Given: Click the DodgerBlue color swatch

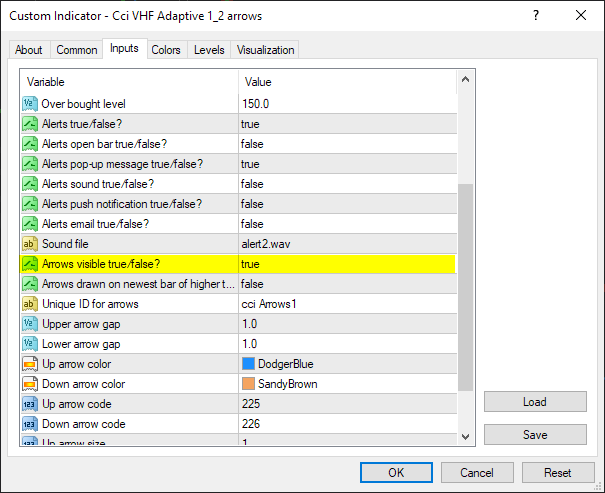Looking at the screenshot, I should (x=248, y=364).
